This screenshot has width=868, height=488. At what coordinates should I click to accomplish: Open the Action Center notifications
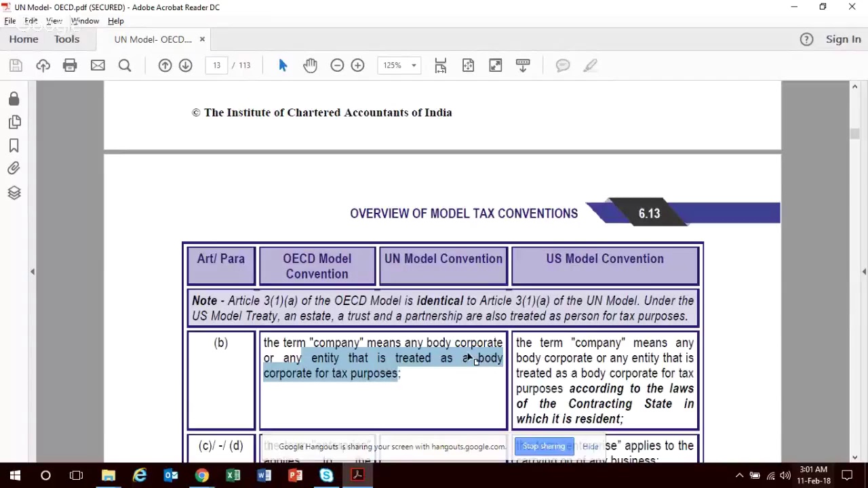click(x=847, y=476)
